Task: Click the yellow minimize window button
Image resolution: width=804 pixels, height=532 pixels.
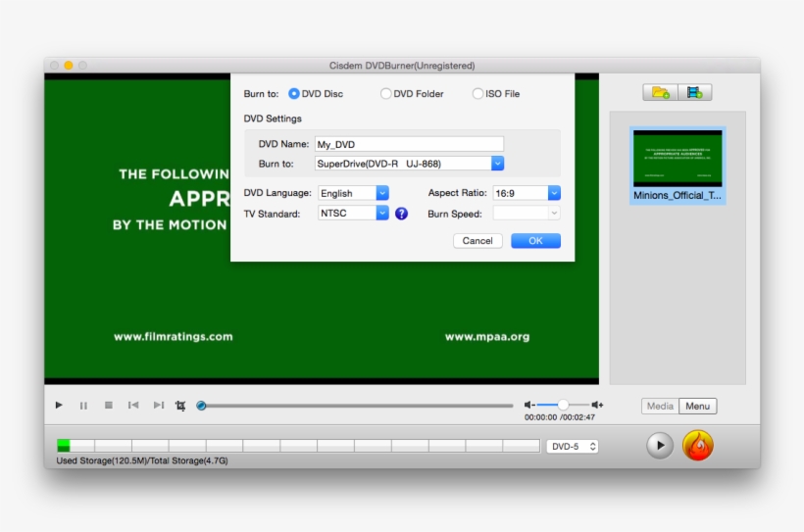Action: 69,65
